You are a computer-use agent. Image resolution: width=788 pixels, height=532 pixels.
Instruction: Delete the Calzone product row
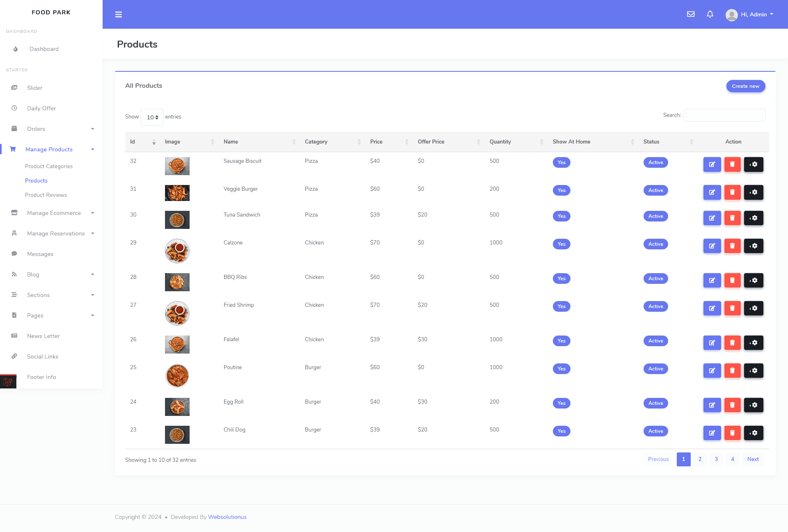tap(732, 246)
